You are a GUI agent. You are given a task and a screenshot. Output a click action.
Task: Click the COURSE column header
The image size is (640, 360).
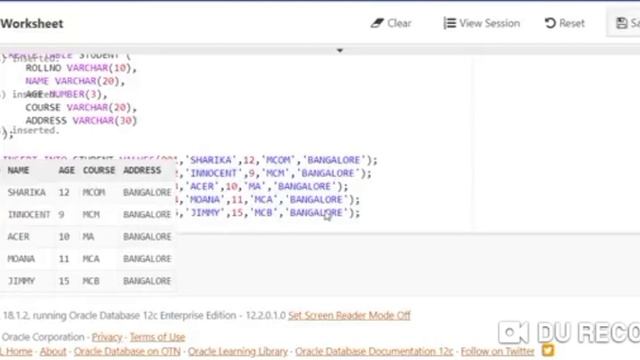[x=99, y=170]
